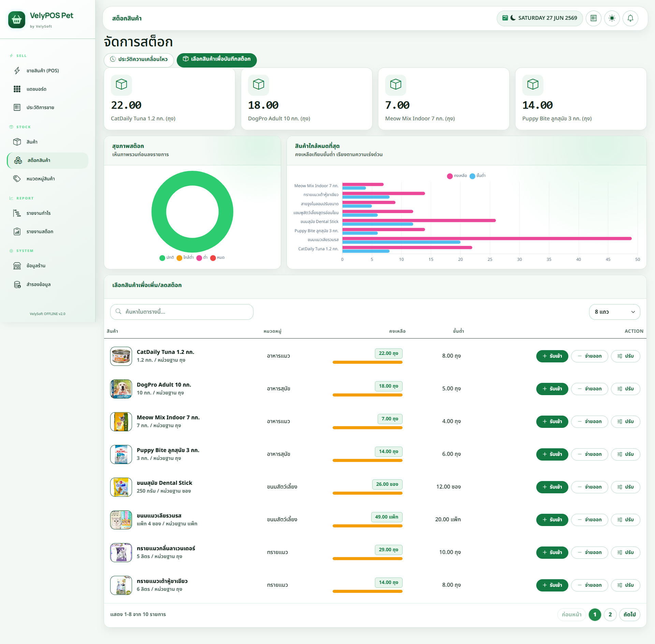Toggle the คงเหลือ legend in bar chart
This screenshot has width=655, height=644.
click(457, 176)
